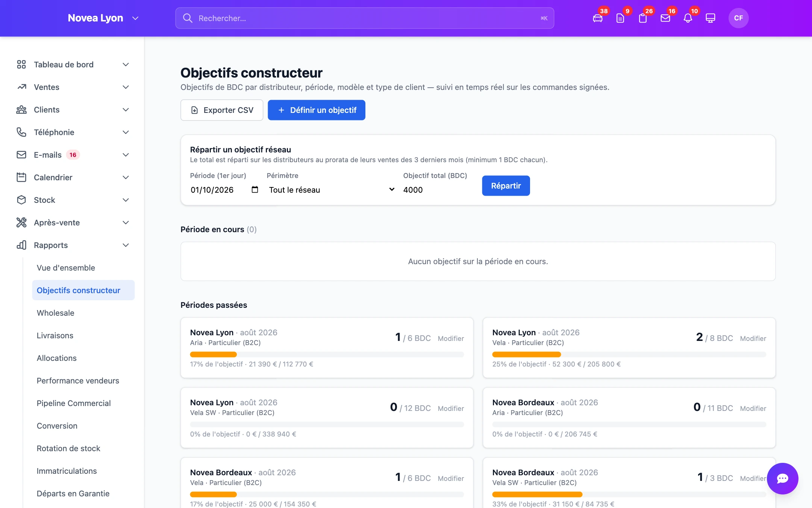The image size is (812, 508).
Task: Expand the Tableau de bord chevron
Action: point(126,64)
